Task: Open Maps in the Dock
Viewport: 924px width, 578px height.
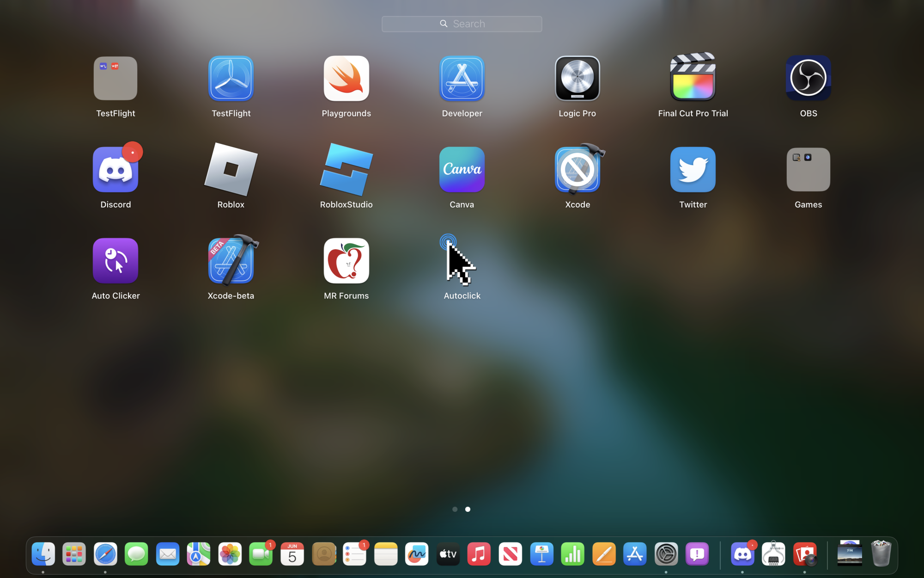Action: click(x=199, y=554)
